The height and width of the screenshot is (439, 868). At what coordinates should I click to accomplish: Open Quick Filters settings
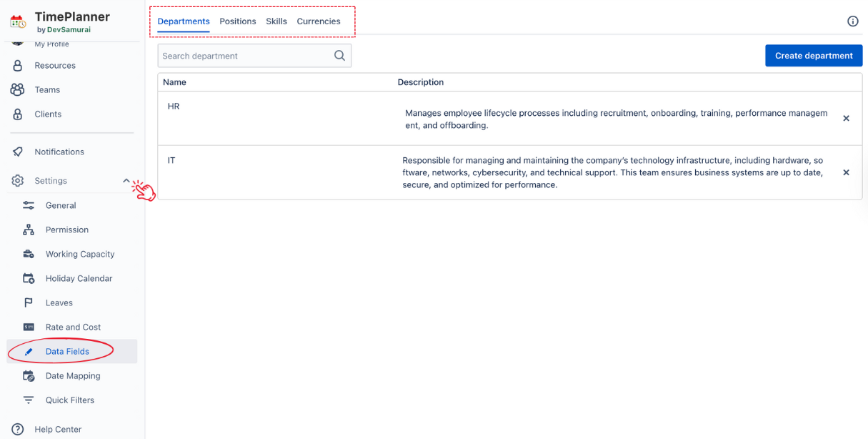pyautogui.click(x=69, y=400)
